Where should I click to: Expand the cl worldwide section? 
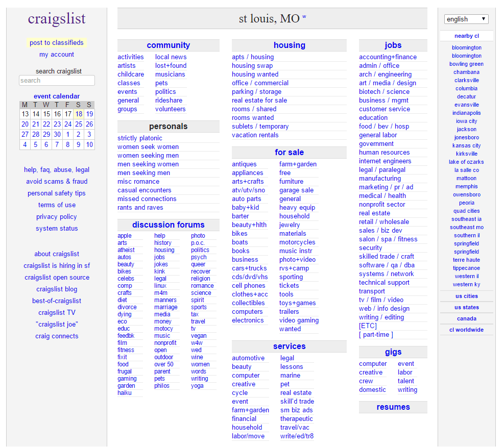[466, 330]
